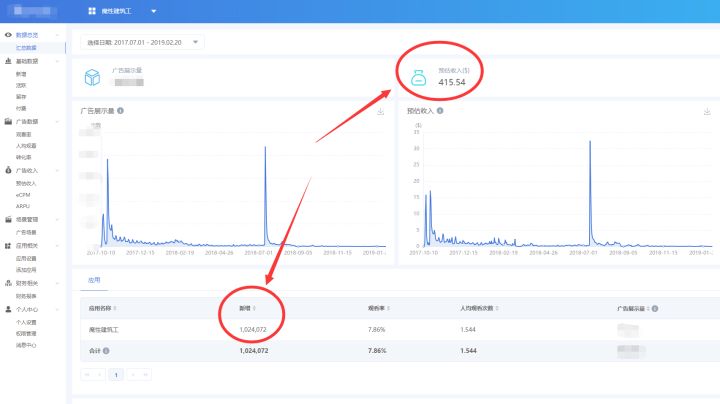Sort the table by 观看率 column
This screenshot has width=720, height=404.
pos(388,309)
